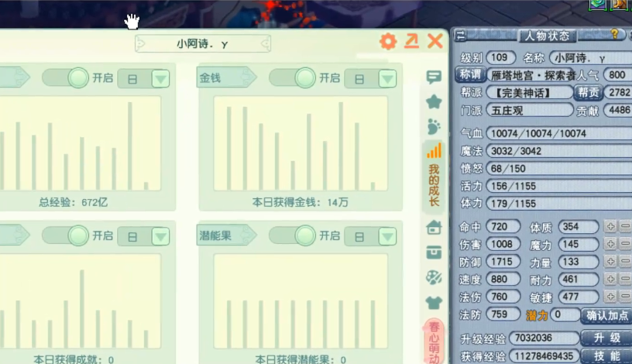Select the paint palette sidebar icon

coord(434,277)
